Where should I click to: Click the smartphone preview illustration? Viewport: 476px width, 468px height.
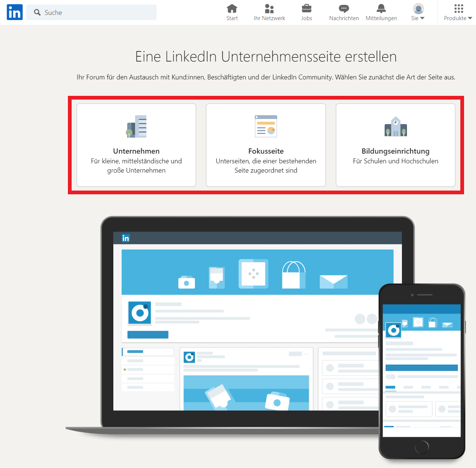pyautogui.click(x=422, y=373)
